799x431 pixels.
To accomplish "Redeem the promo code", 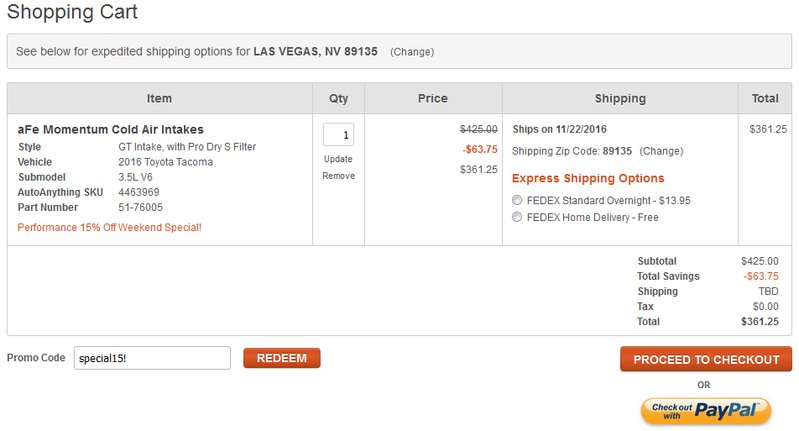I will 282,358.
